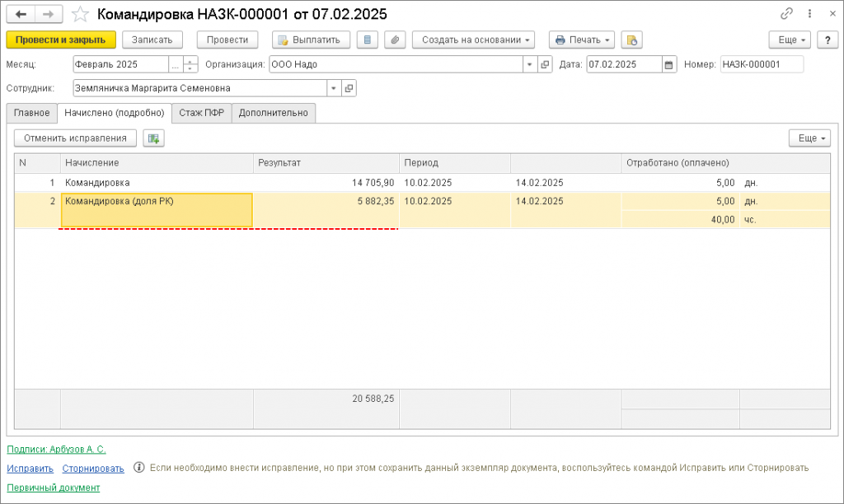Expand the Организация dropdown list
The image size is (844, 504).
(530, 64)
